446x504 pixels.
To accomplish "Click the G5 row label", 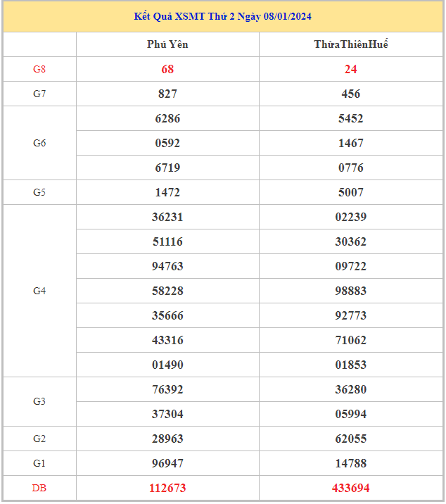I will coord(39,192).
